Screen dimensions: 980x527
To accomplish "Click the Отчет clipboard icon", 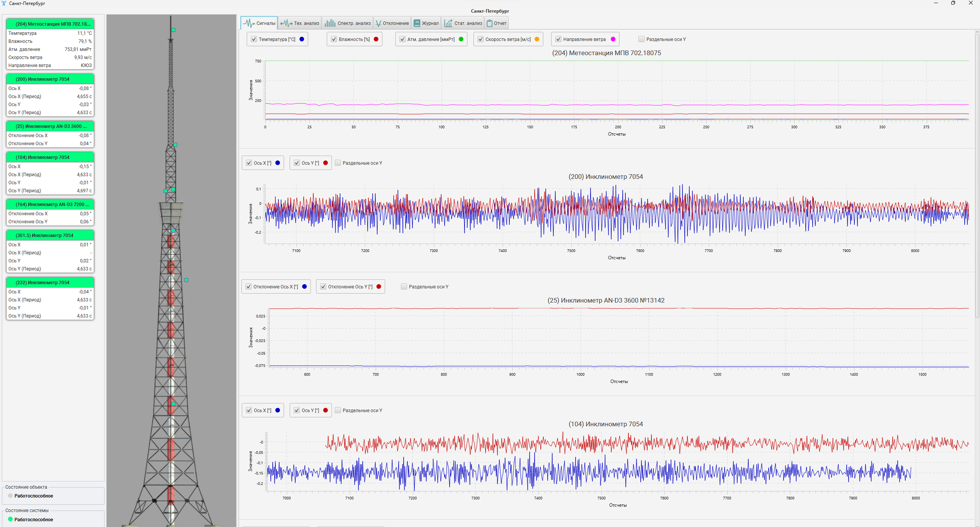I will pyautogui.click(x=489, y=23).
